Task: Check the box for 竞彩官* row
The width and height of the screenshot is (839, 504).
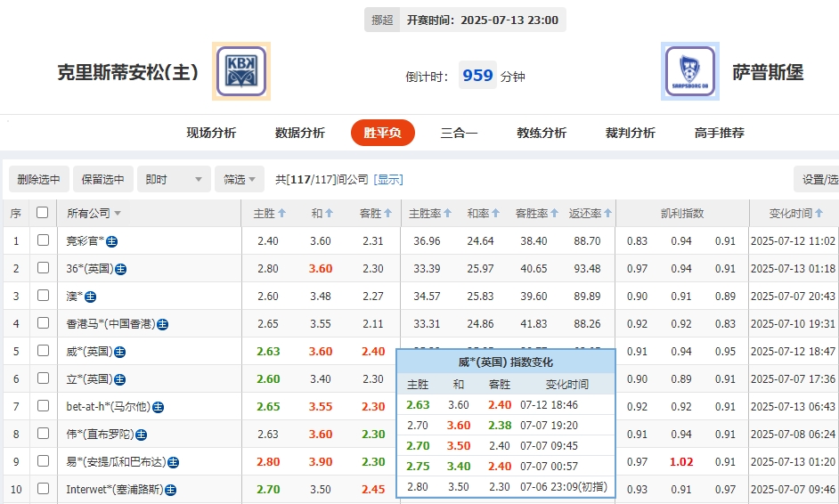Action: [43, 240]
